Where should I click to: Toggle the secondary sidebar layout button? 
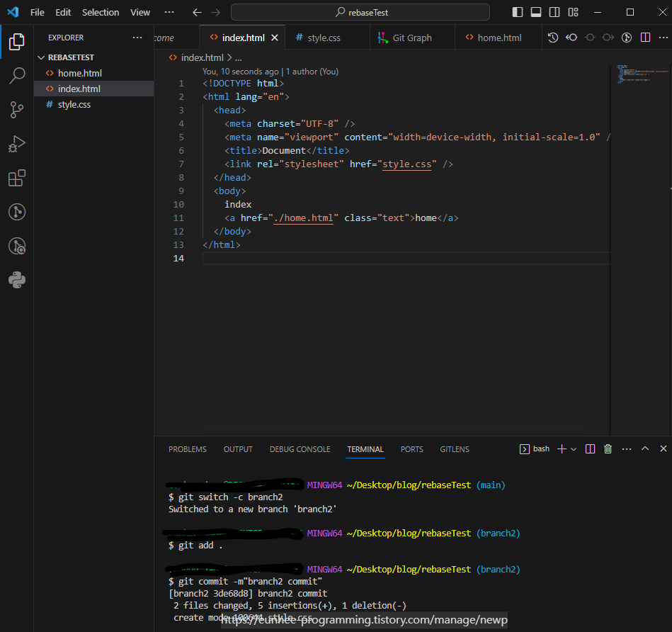pyautogui.click(x=554, y=12)
